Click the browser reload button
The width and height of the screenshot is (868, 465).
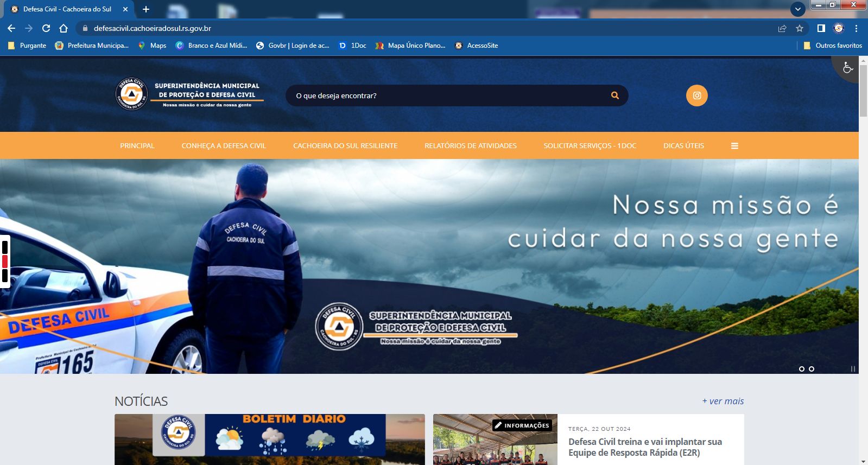46,28
